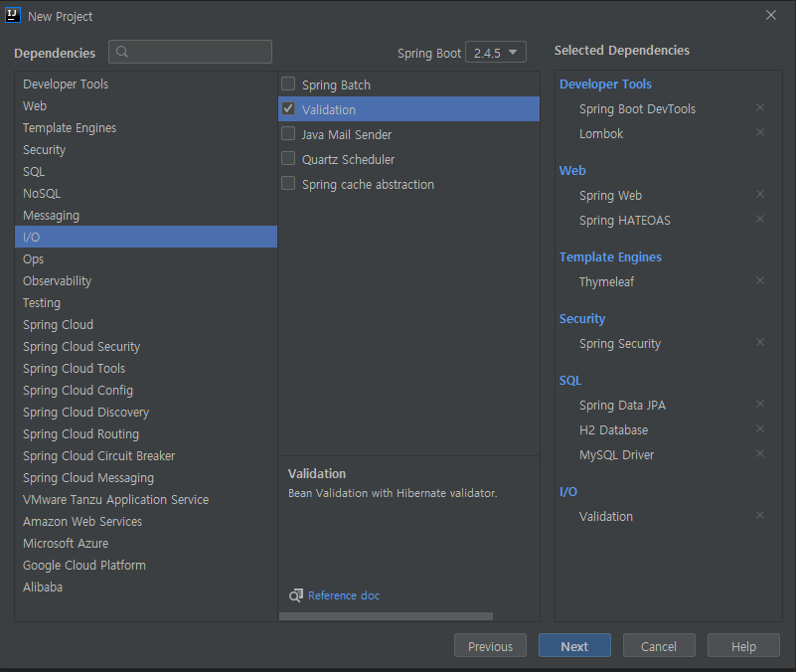Remove Spring Security from selected dependencies

[760, 342]
